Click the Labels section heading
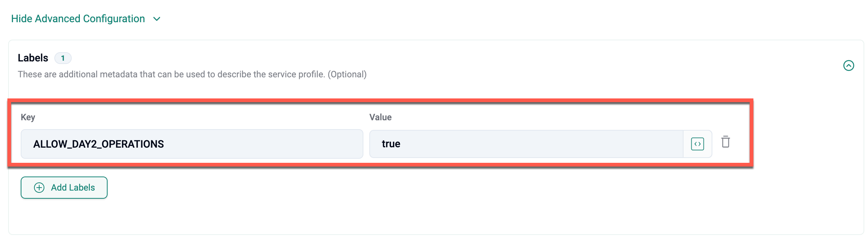 pyautogui.click(x=33, y=58)
